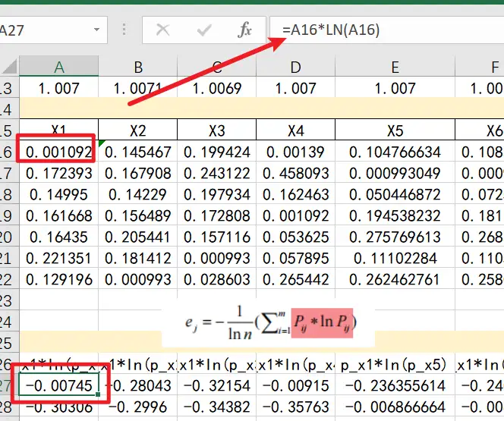The width and height of the screenshot is (504, 421).
Task: Open the Name Box dropdown arrow
Action: pos(96,30)
